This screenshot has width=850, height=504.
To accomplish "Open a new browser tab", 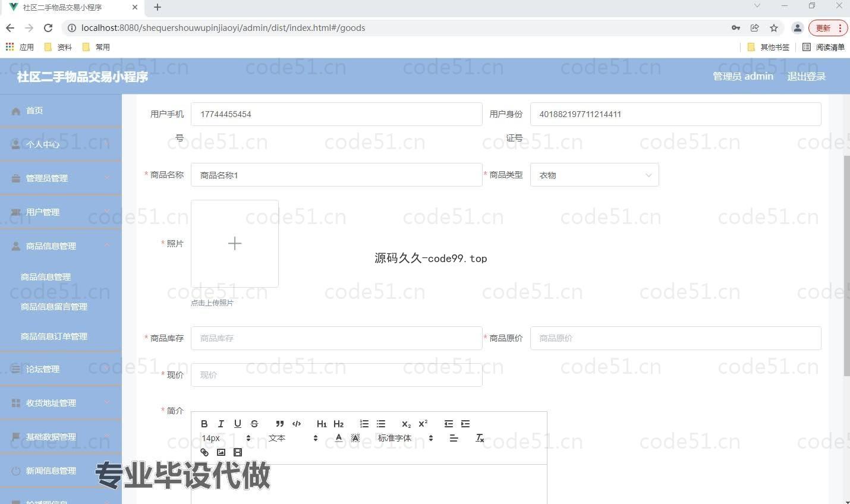I will point(157,7).
